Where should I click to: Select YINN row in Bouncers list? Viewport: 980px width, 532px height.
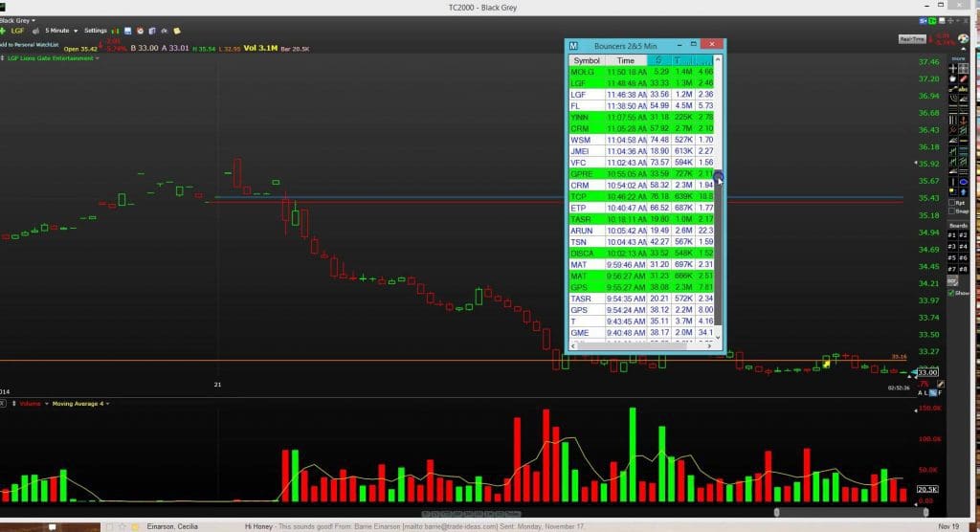pos(641,117)
